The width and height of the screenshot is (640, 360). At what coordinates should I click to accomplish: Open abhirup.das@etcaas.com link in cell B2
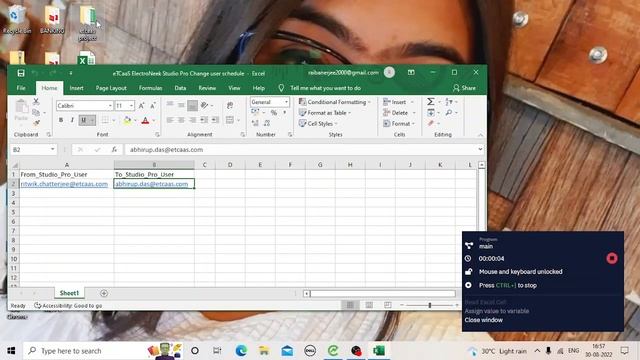point(151,184)
